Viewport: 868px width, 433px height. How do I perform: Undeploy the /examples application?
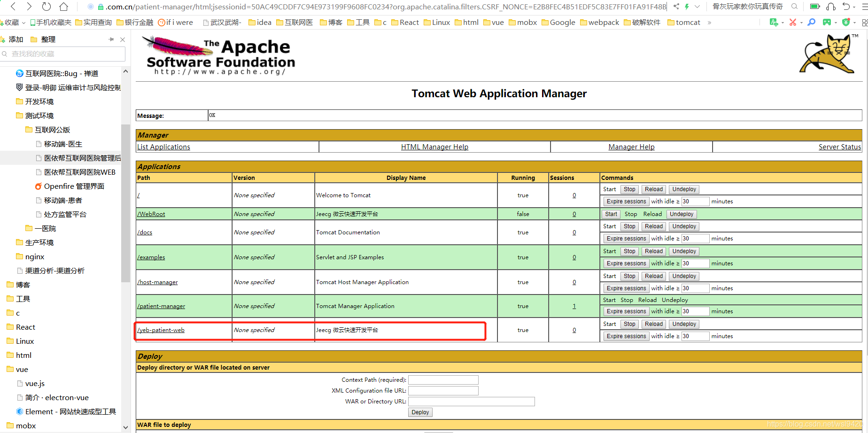[684, 251]
